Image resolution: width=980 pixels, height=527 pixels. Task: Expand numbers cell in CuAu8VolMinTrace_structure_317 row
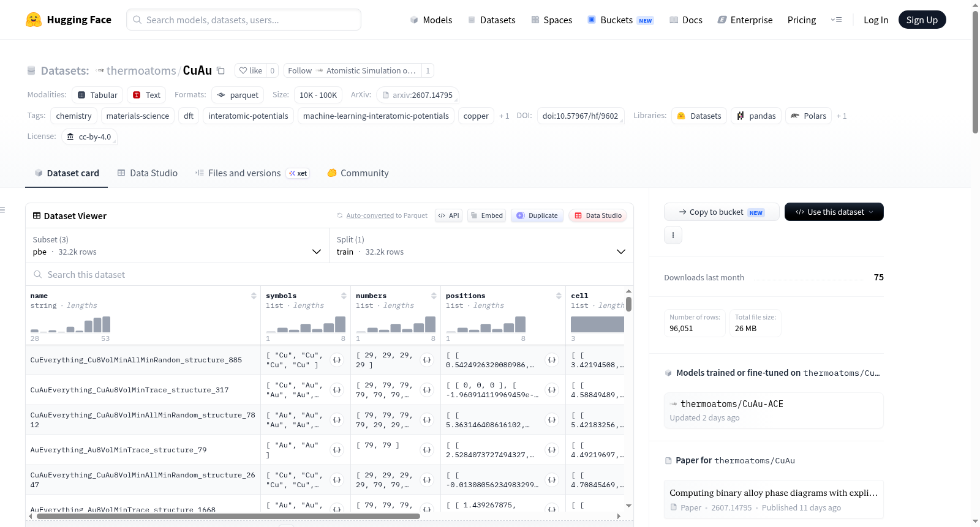click(x=427, y=390)
